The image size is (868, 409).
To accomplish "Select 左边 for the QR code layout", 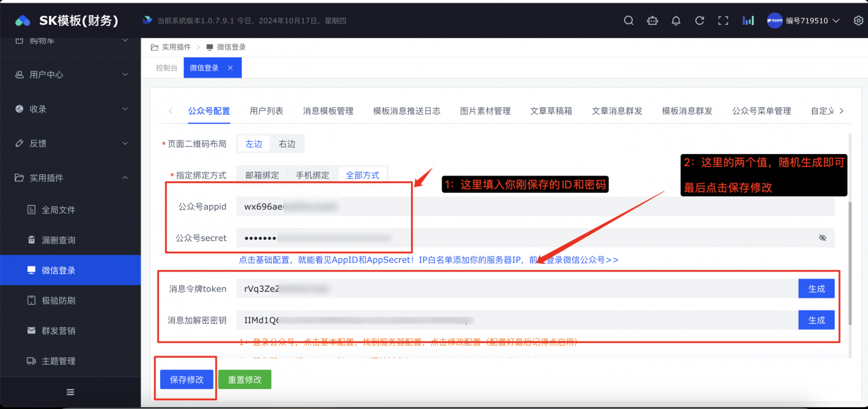I will (253, 144).
